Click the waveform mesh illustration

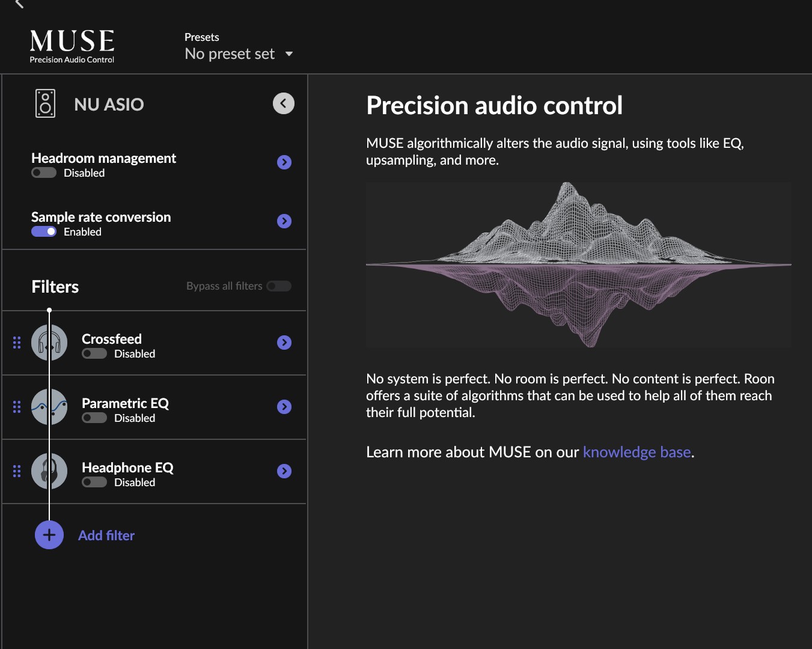click(x=578, y=264)
